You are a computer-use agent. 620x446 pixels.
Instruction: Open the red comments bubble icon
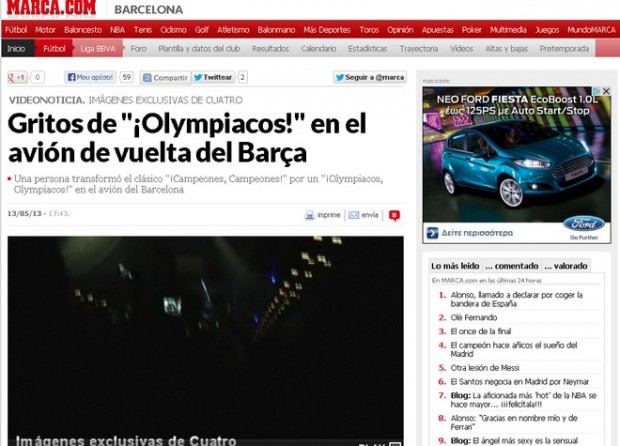(394, 215)
